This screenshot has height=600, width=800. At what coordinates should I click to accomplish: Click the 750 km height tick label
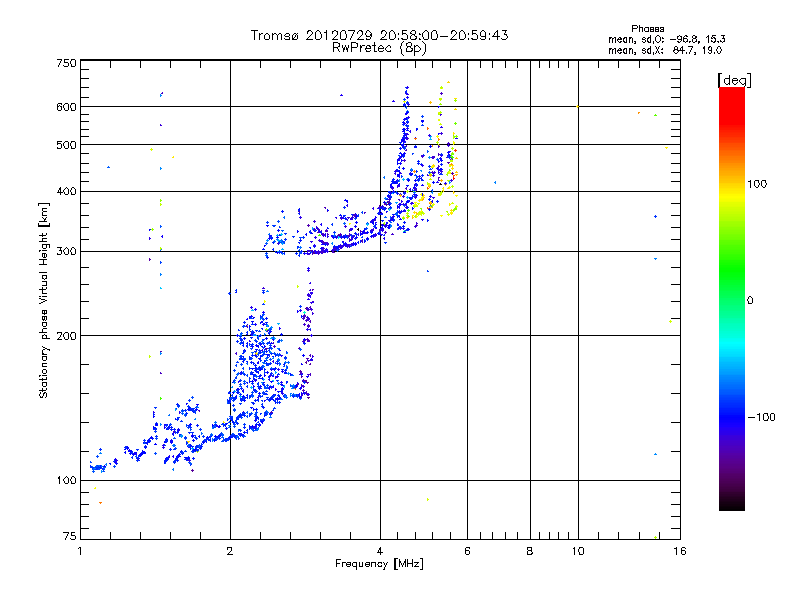(x=66, y=63)
